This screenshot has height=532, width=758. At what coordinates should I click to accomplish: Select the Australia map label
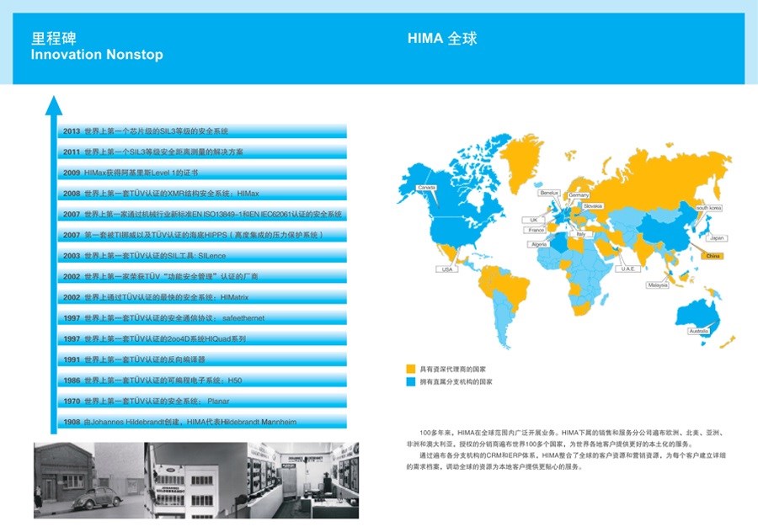pos(698,332)
